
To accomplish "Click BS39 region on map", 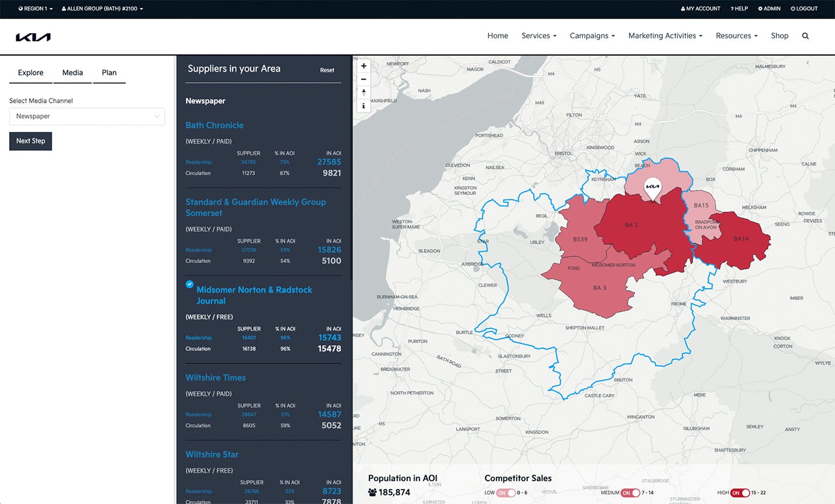I will [580, 239].
